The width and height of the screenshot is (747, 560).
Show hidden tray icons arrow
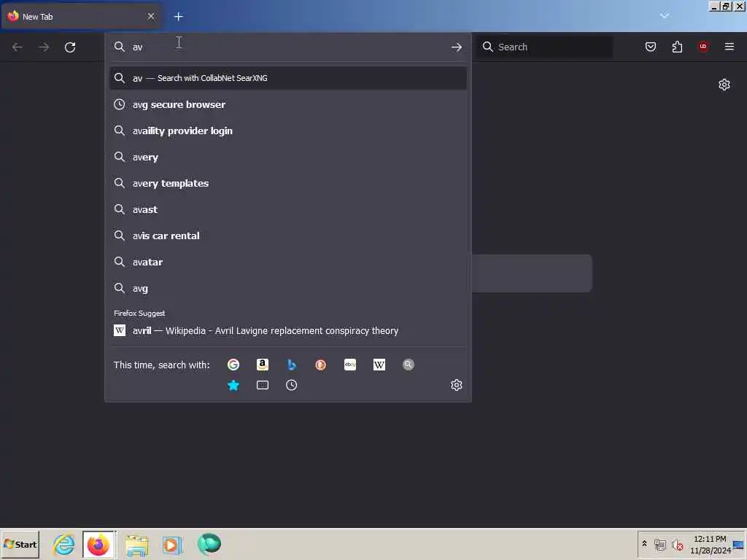[x=645, y=543]
